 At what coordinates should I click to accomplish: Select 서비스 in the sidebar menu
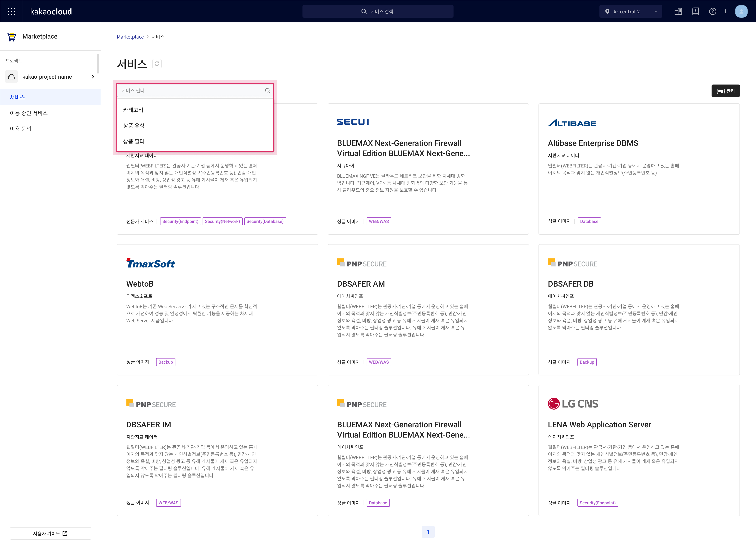[x=50, y=97]
